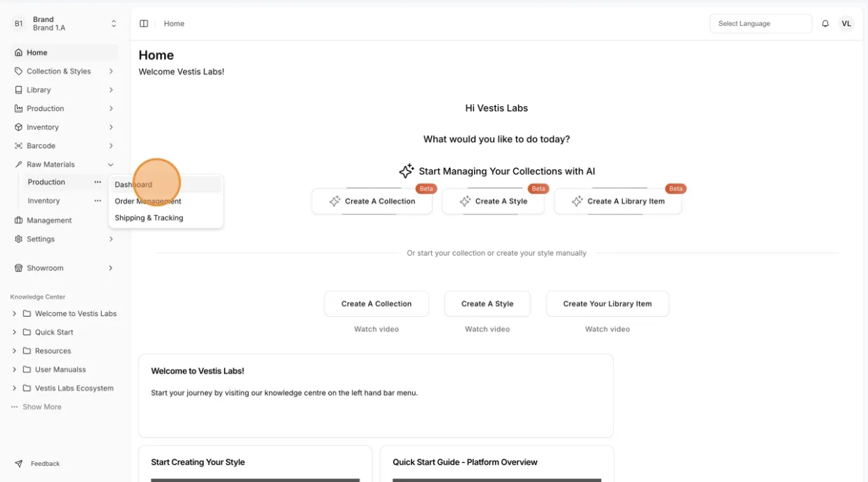Image resolution: width=868 pixels, height=482 pixels.
Task: Click the manual Create A Collection button
Action: click(x=376, y=304)
